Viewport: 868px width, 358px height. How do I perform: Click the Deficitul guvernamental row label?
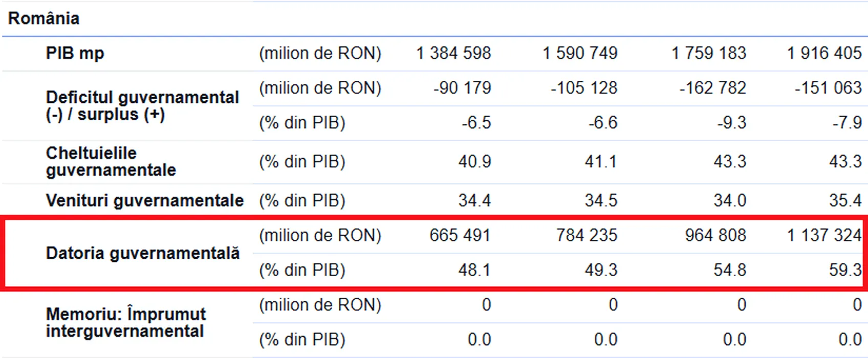pos(142,106)
